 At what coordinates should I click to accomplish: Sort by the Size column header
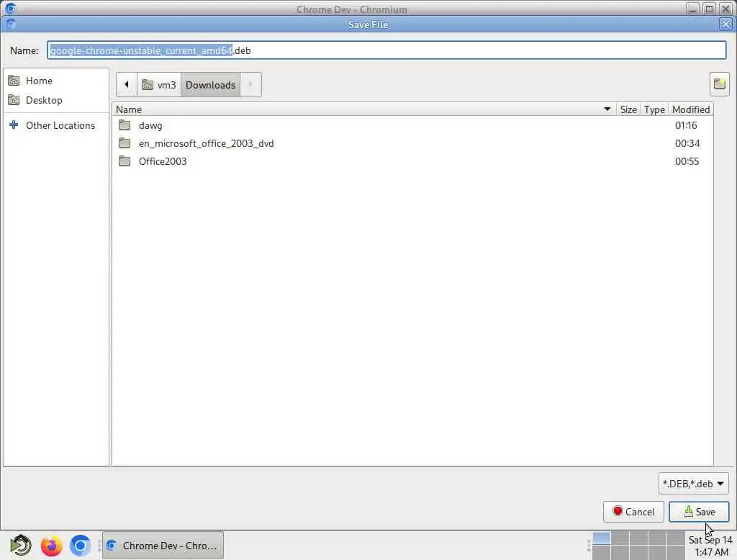pyautogui.click(x=628, y=109)
